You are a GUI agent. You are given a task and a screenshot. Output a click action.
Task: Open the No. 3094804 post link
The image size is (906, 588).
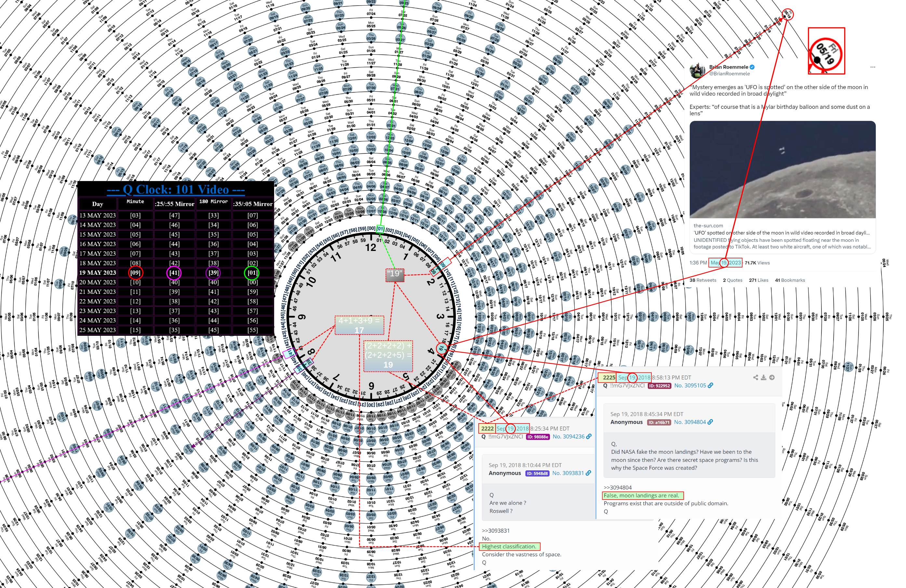(690, 422)
